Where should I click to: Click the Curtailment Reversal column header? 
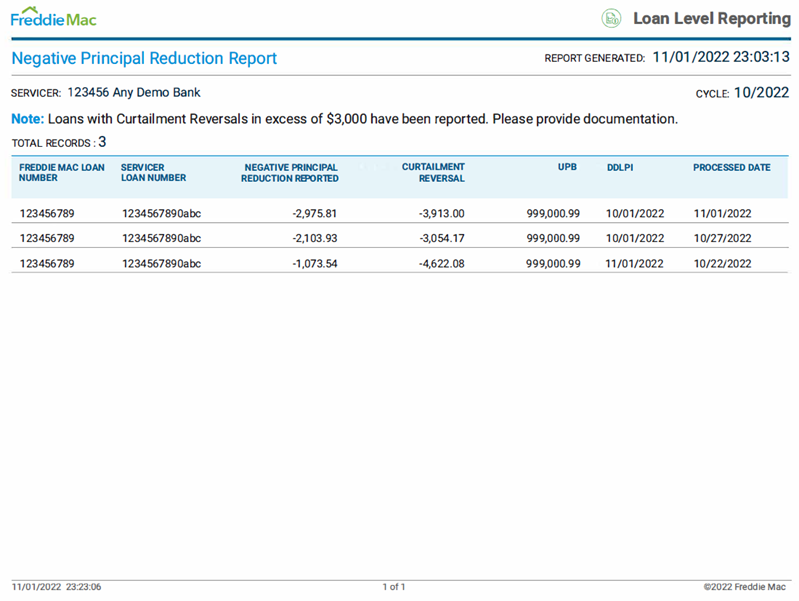(433, 173)
